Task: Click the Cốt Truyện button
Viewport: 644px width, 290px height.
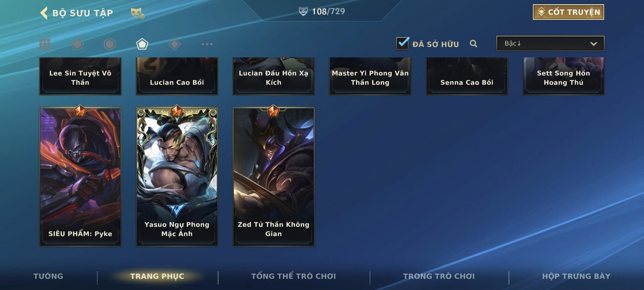Action: click(x=569, y=12)
